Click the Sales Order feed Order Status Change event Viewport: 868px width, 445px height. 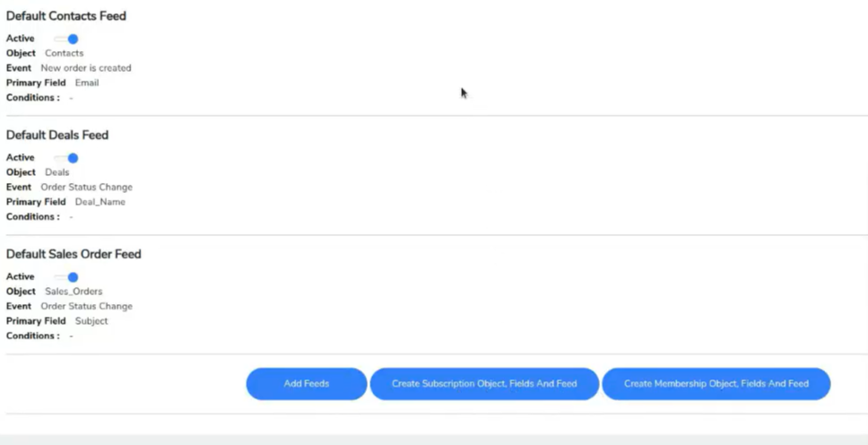(x=86, y=307)
